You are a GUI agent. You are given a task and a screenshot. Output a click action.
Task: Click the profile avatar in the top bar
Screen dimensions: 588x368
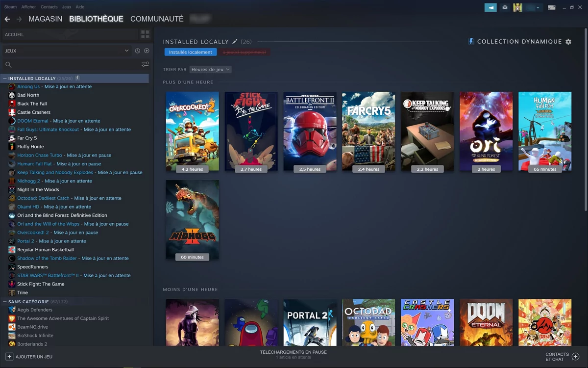pyautogui.click(x=517, y=7)
